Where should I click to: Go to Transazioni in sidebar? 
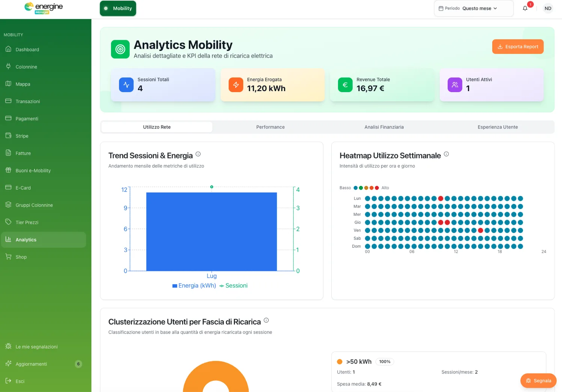point(44,101)
